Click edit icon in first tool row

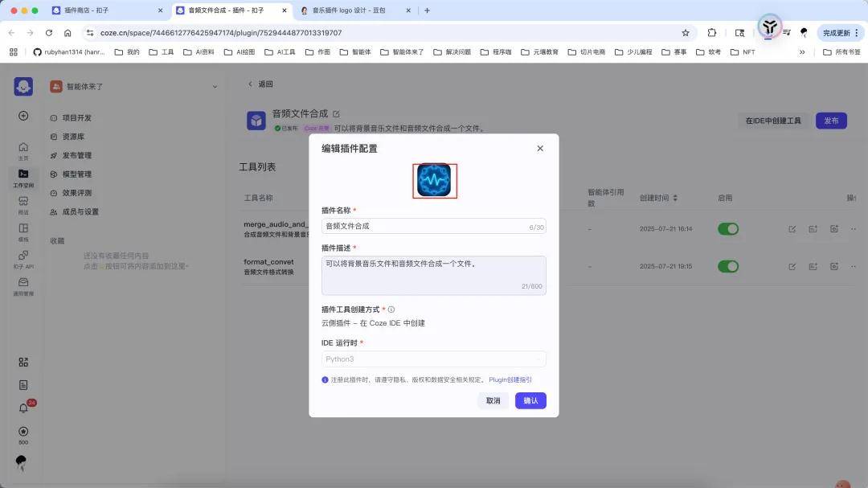[792, 229]
